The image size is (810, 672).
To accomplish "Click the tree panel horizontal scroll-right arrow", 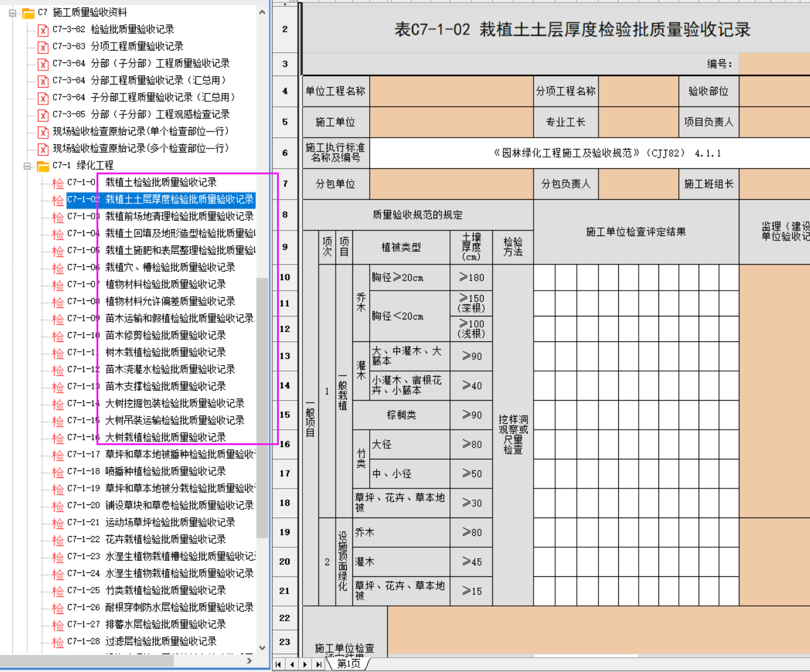I will [249, 661].
